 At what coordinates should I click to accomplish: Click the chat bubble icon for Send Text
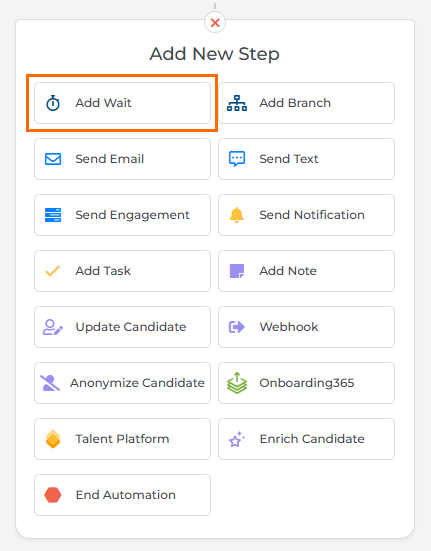(237, 159)
